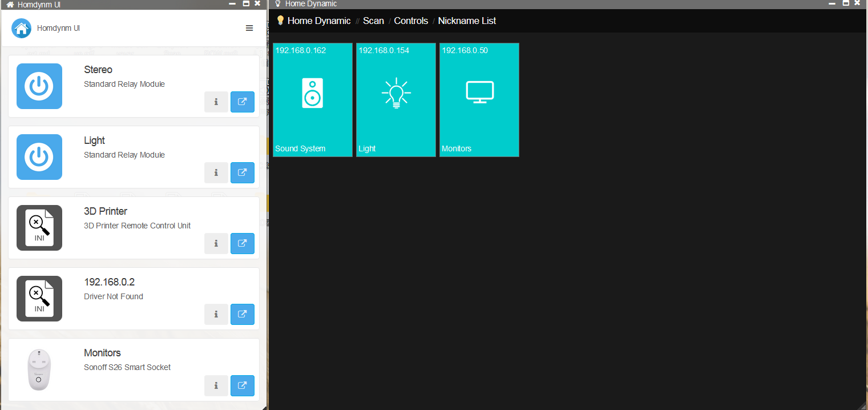
Task: Toggle the Stereo power icon
Action: point(39,86)
